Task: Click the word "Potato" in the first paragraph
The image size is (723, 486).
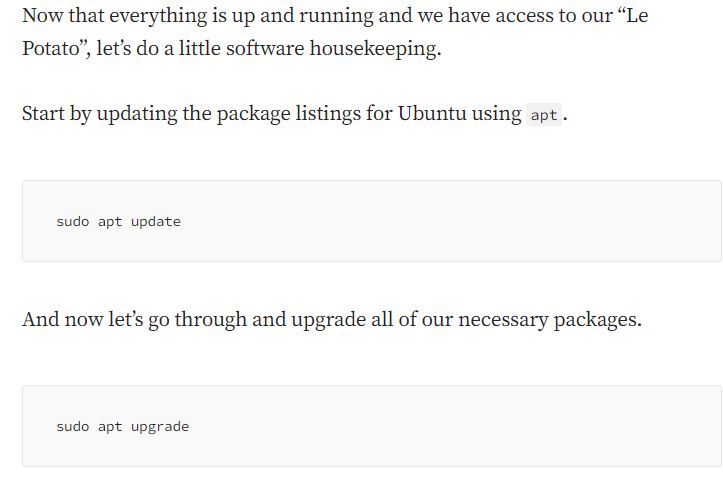Action: click(x=51, y=48)
